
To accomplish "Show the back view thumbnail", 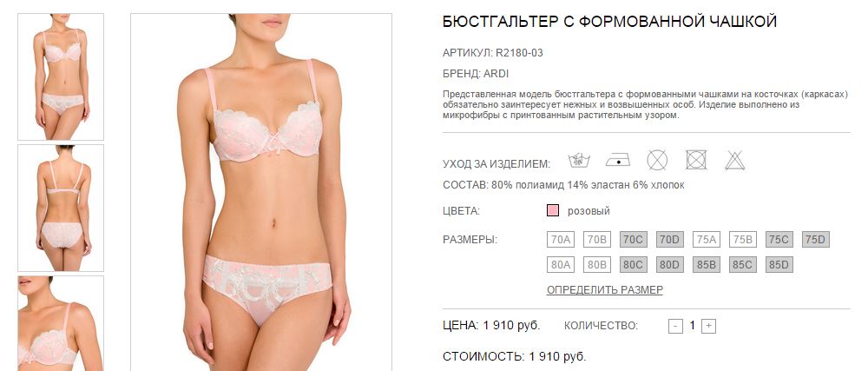I will click(61, 209).
